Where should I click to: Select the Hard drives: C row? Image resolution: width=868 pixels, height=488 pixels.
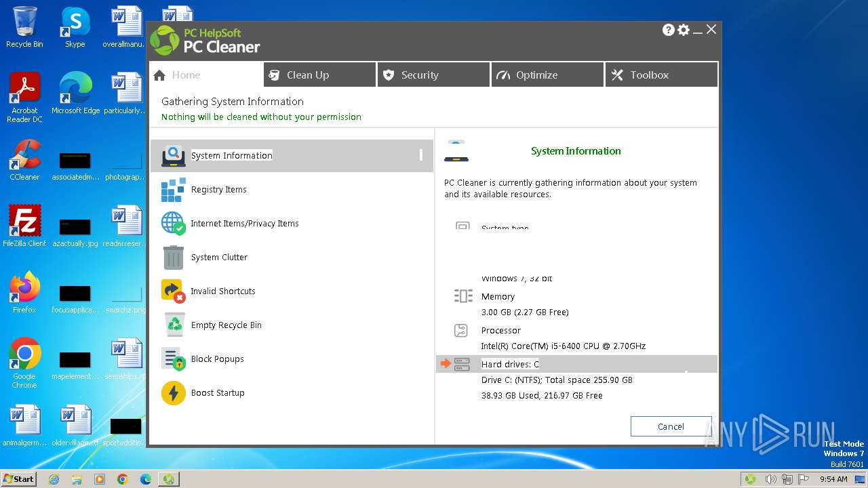(576, 364)
